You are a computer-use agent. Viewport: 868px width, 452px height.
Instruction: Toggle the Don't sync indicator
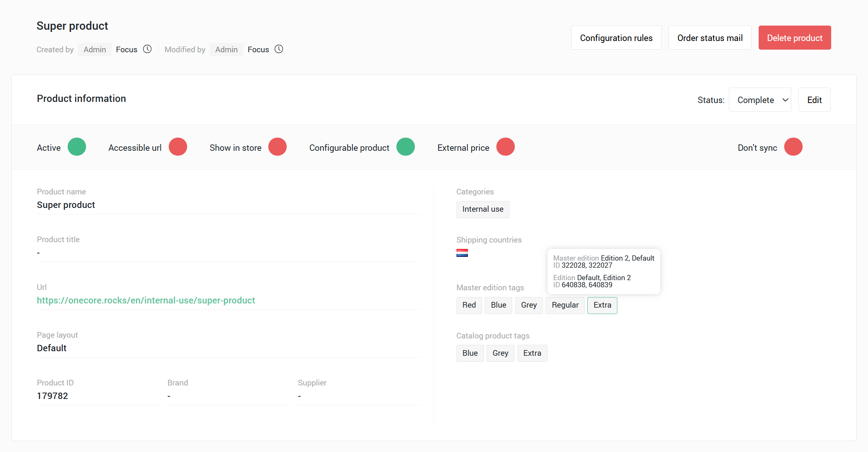(793, 147)
